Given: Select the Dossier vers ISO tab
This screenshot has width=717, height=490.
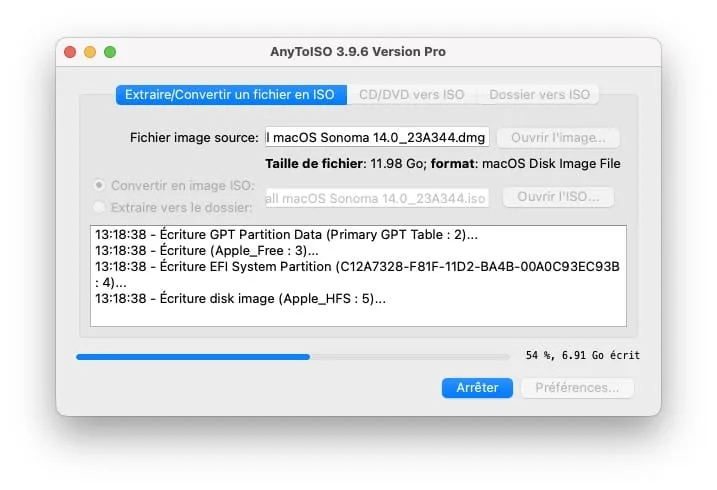Looking at the screenshot, I should tap(539, 95).
